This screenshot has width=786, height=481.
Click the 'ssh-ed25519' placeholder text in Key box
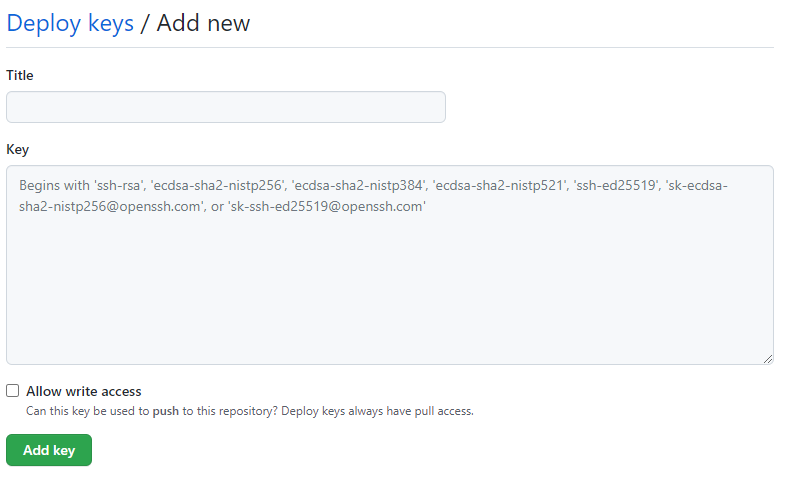point(616,185)
